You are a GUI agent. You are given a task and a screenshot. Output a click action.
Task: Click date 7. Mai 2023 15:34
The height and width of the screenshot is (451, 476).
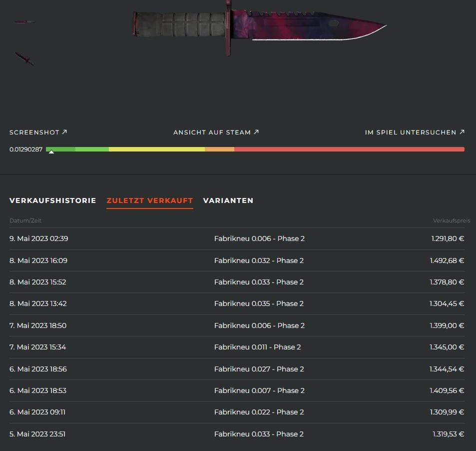click(37, 347)
